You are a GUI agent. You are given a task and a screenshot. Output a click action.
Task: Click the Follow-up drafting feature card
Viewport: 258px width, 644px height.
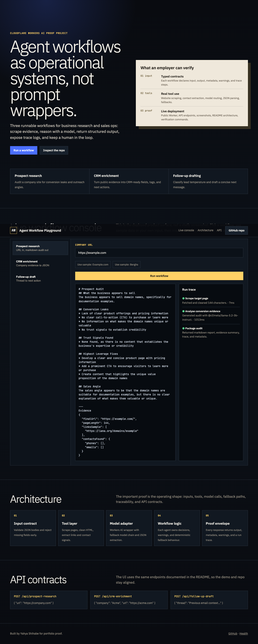click(208, 181)
